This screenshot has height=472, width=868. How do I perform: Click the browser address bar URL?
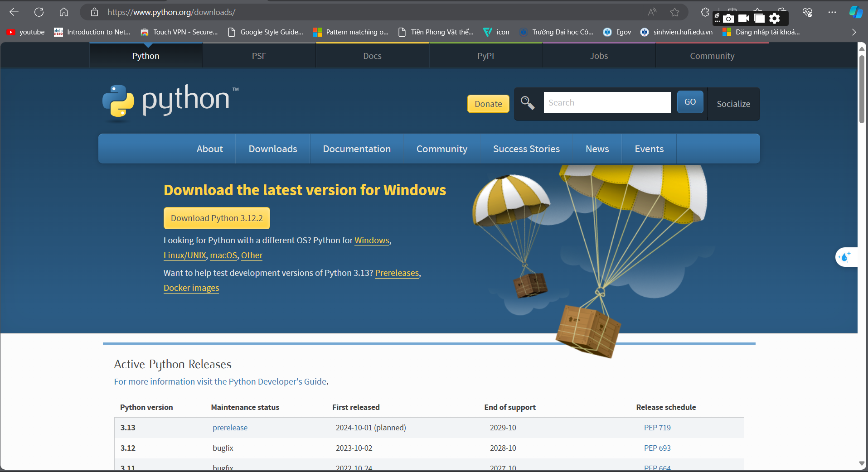pyautogui.click(x=171, y=12)
